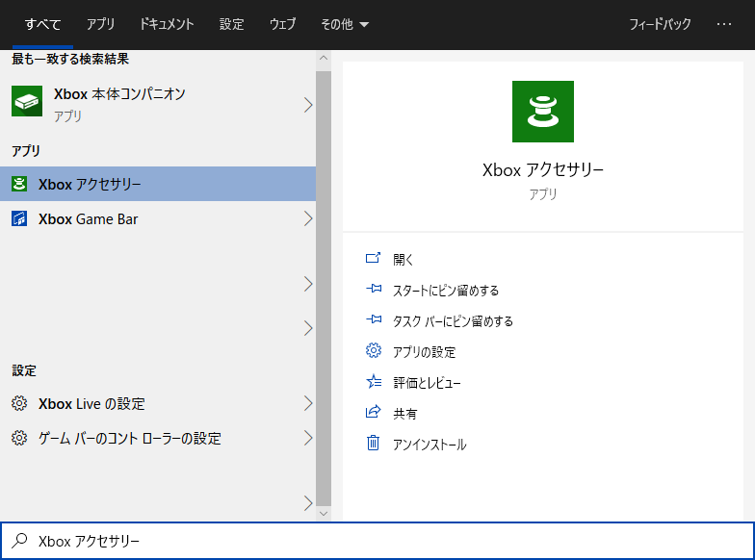
Task: Expand chevron for ゲーム バーのコントローラーの設定
Action: click(x=308, y=438)
